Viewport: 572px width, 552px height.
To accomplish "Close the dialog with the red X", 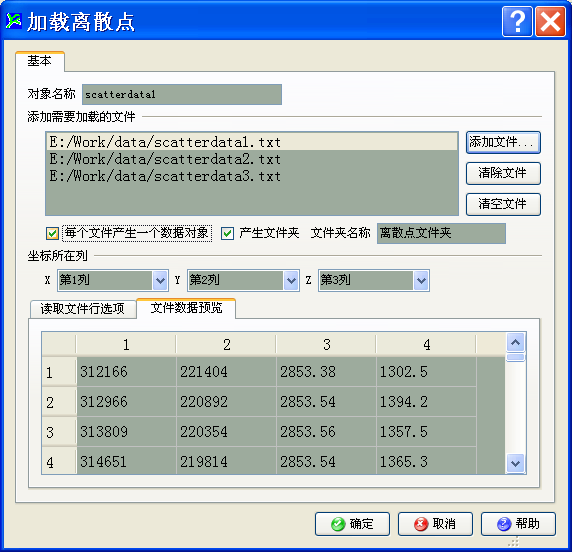I will (x=550, y=22).
